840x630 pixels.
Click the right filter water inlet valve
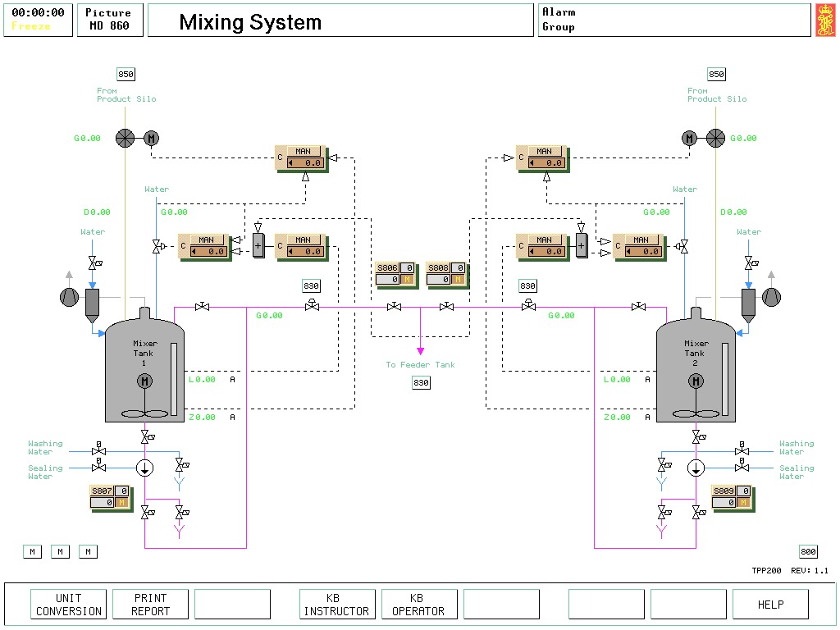[x=751, y=263]
